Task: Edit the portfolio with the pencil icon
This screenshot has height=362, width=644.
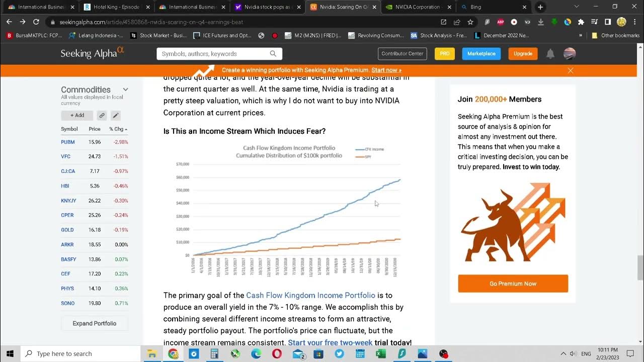Action: 115,115
